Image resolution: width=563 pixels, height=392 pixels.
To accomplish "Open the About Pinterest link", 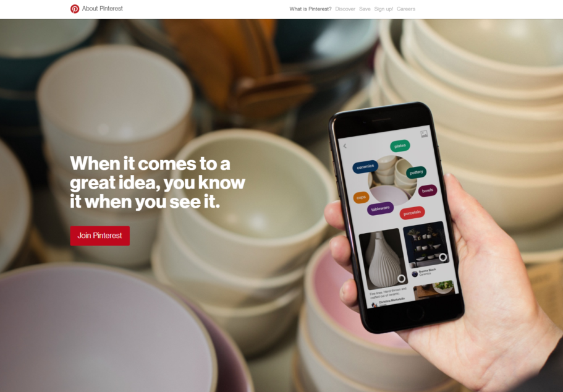I will point(103,9).
